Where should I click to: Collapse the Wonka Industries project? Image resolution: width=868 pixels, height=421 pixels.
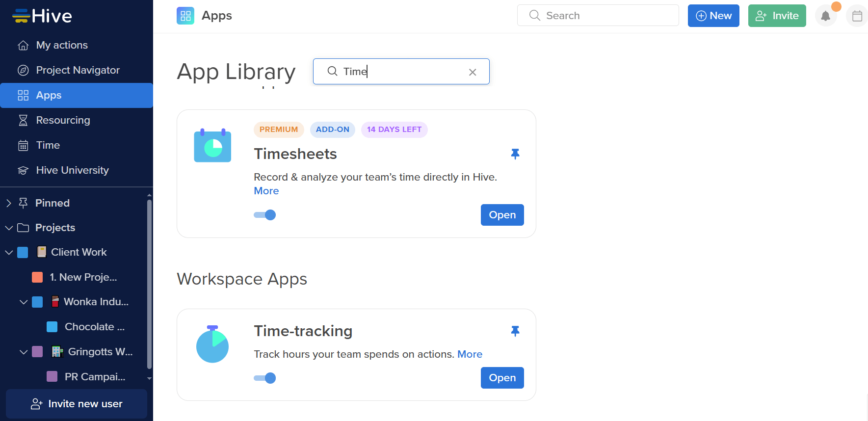tap(24, 302)
